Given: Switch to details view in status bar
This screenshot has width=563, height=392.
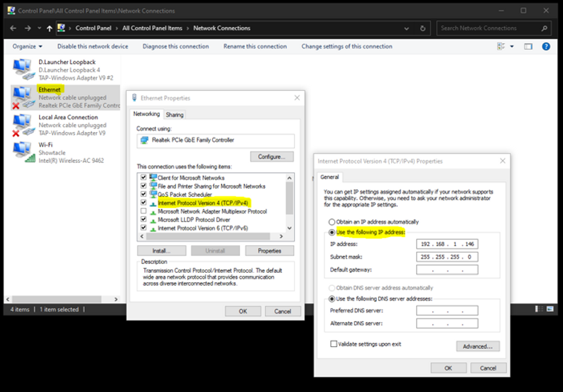Looking at the screenshot, I should coord(539,308).
